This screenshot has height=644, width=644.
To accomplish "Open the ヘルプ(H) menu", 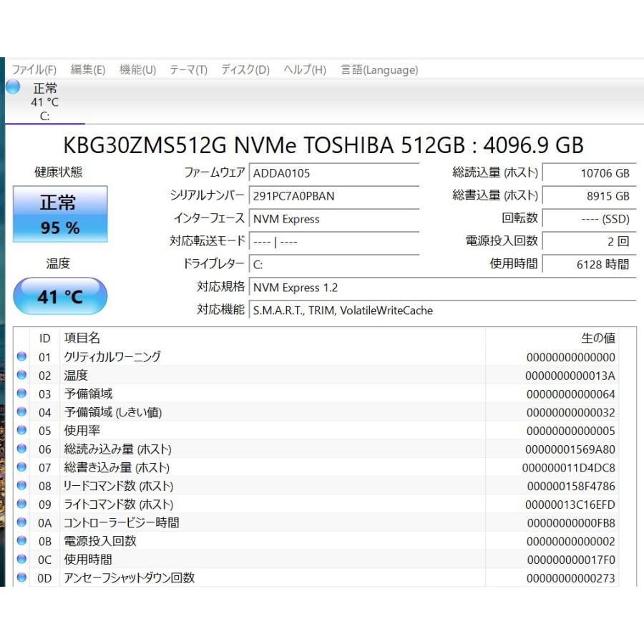I will click(305, 70).
